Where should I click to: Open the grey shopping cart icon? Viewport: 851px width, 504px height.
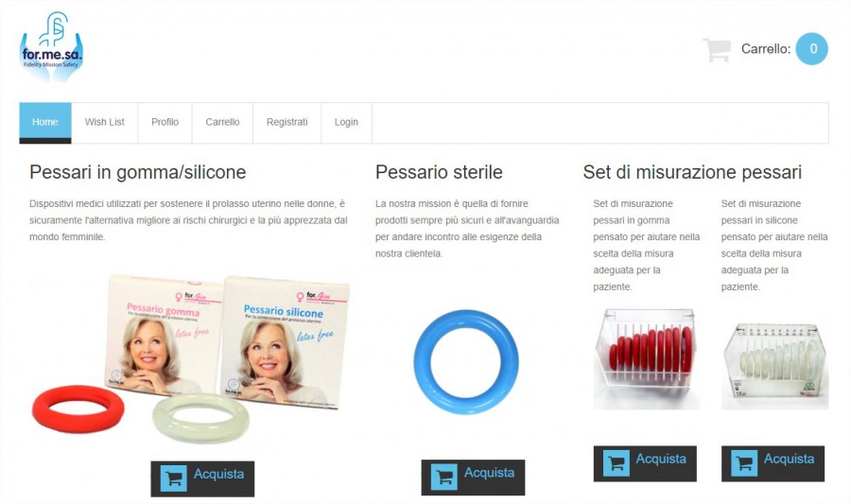coord(717,50)
